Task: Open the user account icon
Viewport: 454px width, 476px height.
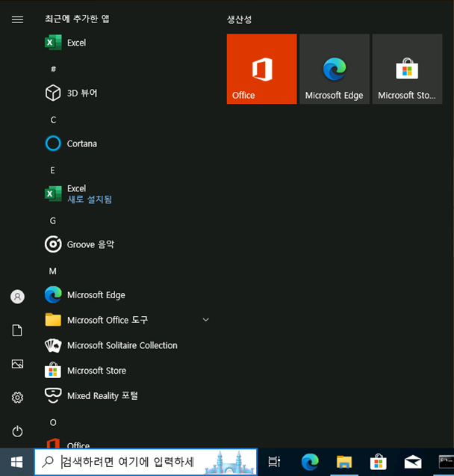Action: (x=17, y=297)
